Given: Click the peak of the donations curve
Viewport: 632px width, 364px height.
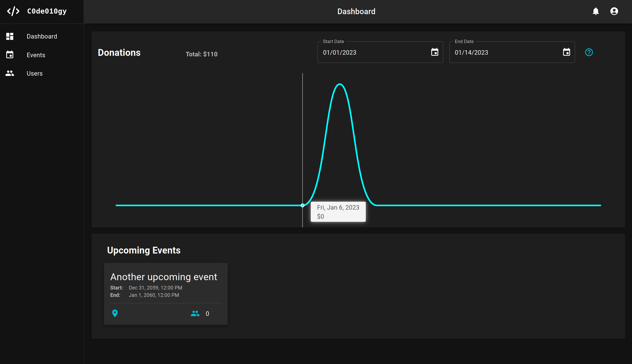Looking at the screenshot, I should click(340, 84).
